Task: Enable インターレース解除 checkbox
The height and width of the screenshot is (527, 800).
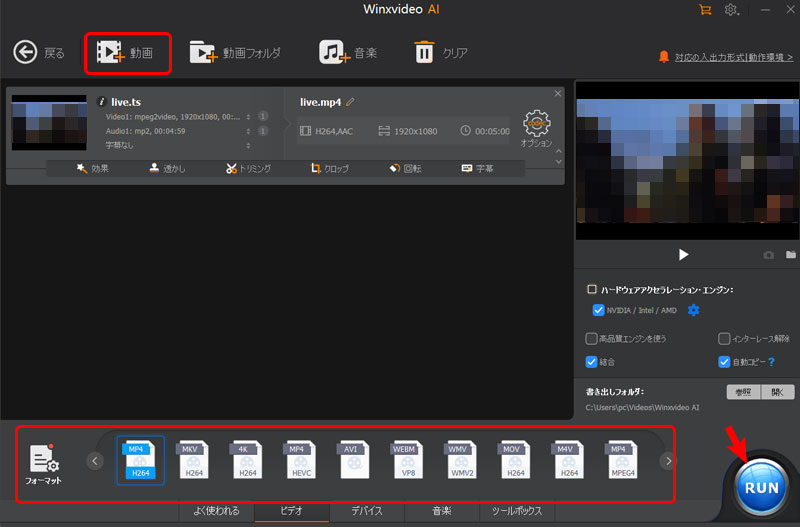Action: point(723,338)
